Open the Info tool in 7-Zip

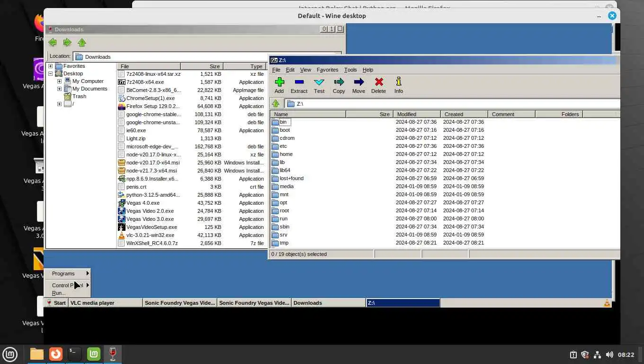[x=399, y=85]
